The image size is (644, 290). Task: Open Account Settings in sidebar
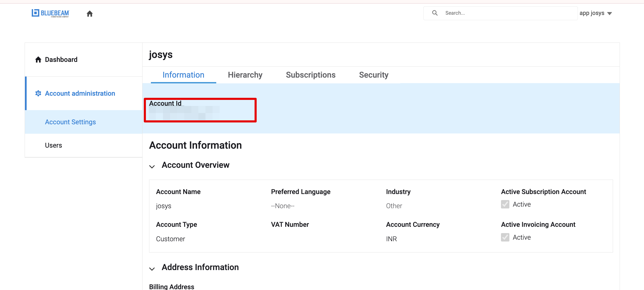(70, 122)
